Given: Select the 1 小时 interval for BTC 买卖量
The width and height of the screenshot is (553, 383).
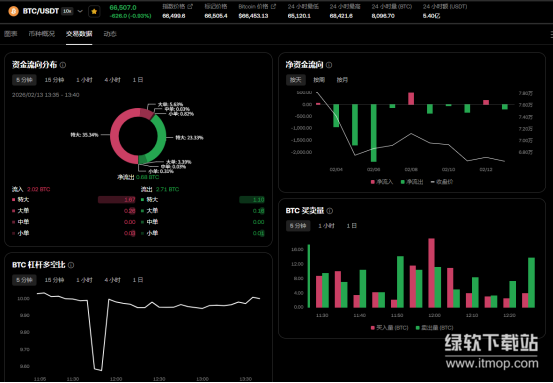Looking at the screenshot, I should pos(326,226).
